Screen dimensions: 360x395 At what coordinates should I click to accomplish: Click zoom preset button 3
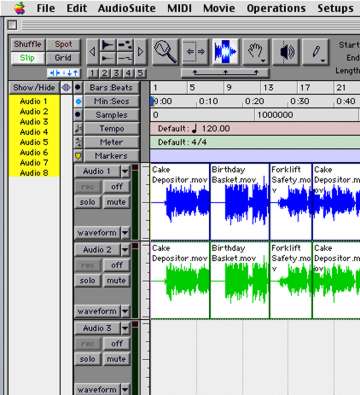pyautogui.click(x=116, y=73)
